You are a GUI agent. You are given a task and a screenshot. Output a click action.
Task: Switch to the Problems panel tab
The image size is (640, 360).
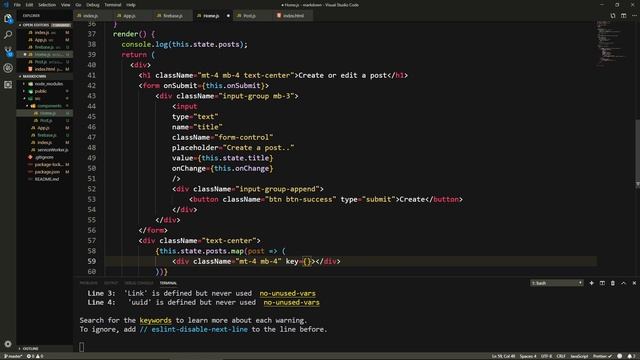click(89, 283)
